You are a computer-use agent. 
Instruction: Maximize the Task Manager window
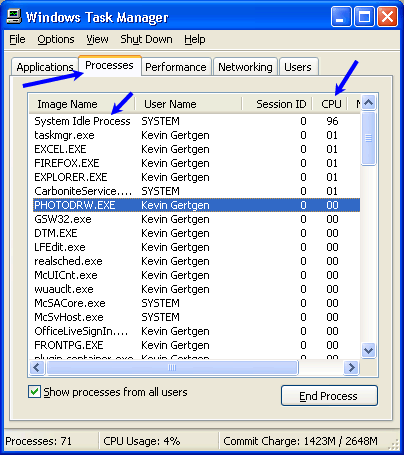pos(364,17)
